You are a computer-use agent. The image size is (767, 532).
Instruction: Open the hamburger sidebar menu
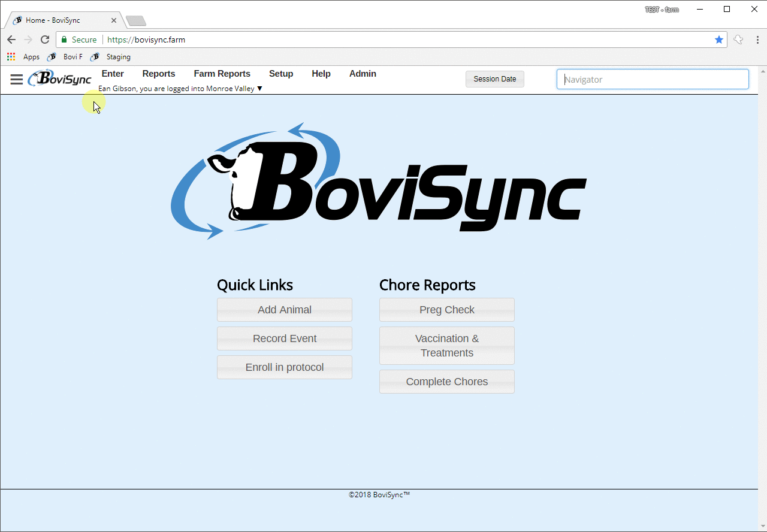pyautogui.click(x=17, y=79)
